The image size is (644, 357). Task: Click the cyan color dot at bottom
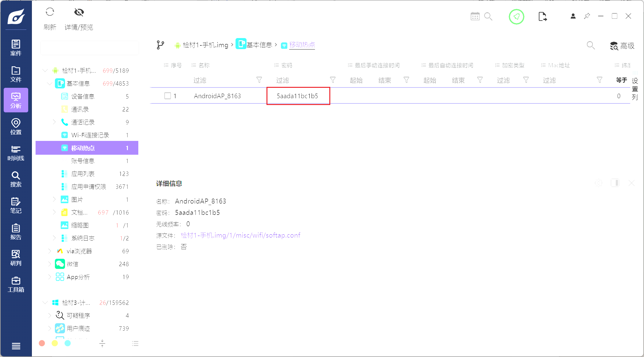coord(68,343)
